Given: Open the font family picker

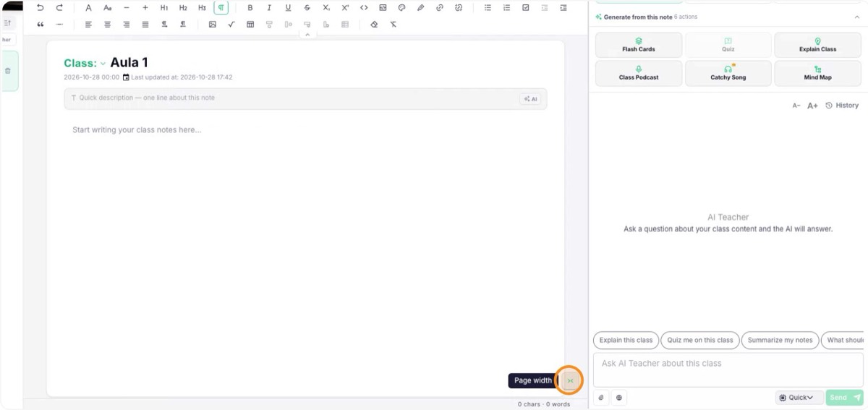Looking at the screenshot, I should 88,7.
